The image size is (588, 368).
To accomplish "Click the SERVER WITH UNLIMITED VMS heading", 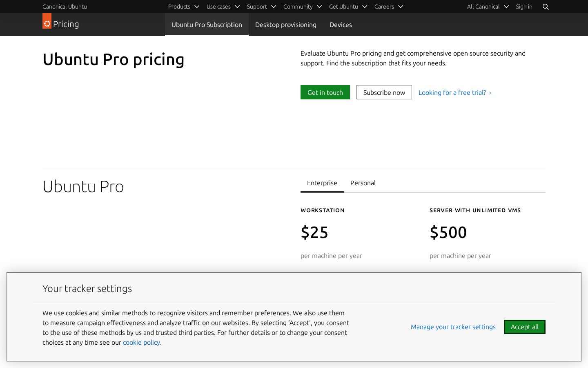I will point(475,210).
